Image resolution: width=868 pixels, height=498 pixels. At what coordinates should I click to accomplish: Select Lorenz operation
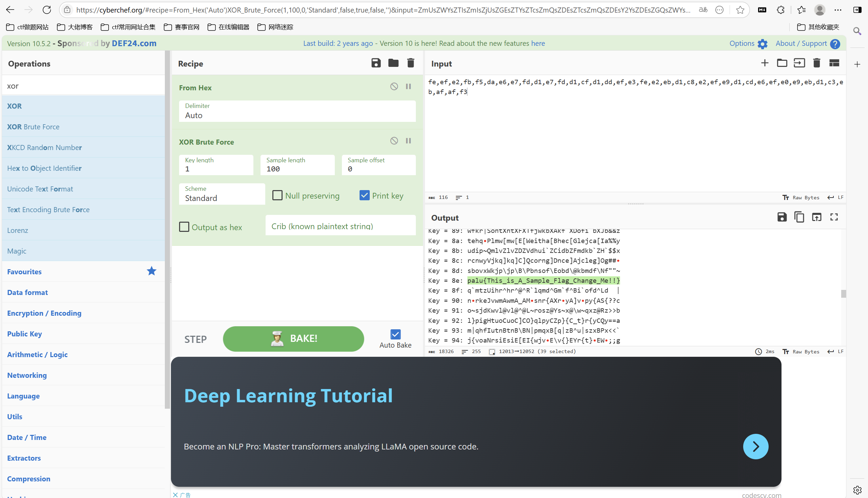[83, 230]
